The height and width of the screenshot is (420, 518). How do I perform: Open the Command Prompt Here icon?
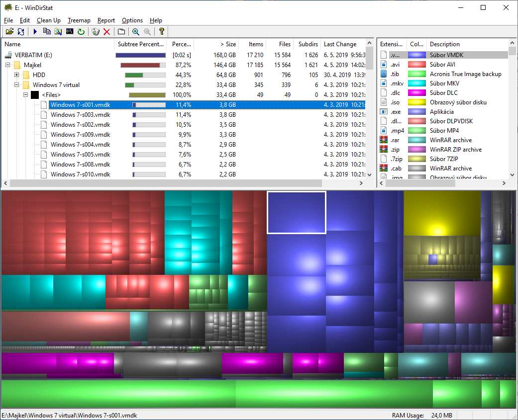click(x=70, y=32)
